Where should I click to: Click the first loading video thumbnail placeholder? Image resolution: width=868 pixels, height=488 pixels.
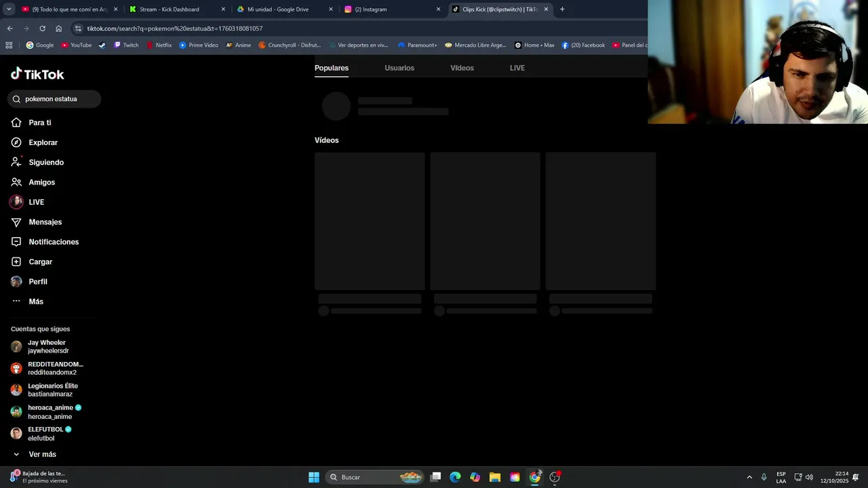(370, 221)
